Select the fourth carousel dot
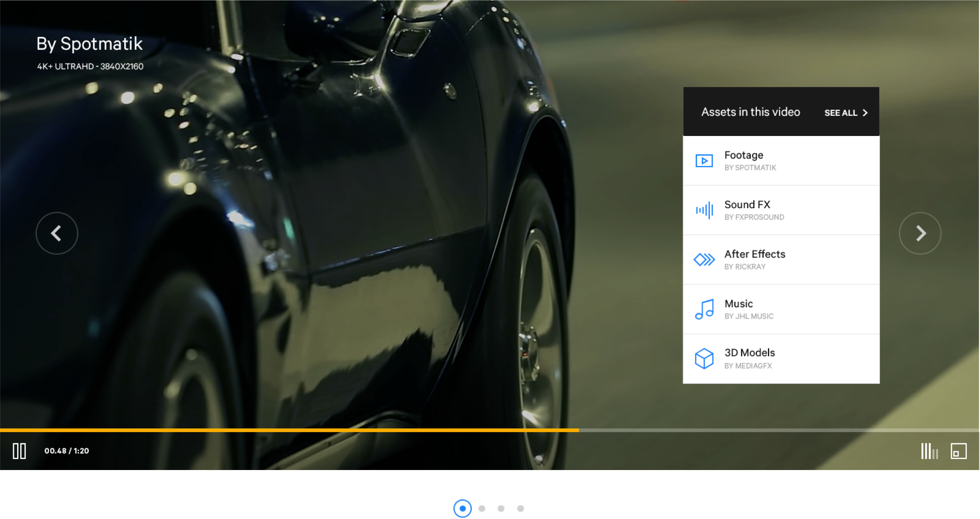 [x=520, y=509]
